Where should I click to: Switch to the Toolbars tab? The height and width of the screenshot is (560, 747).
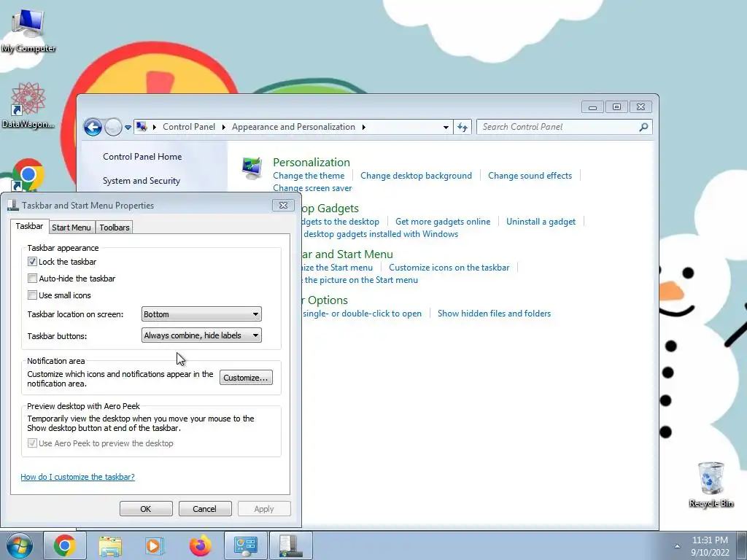(115, 227)
